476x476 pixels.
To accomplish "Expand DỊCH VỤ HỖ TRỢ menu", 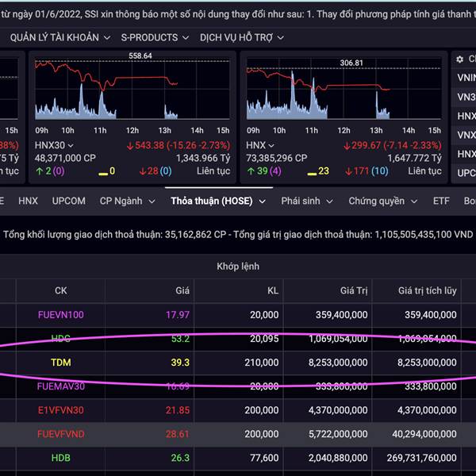I will 242,37.
